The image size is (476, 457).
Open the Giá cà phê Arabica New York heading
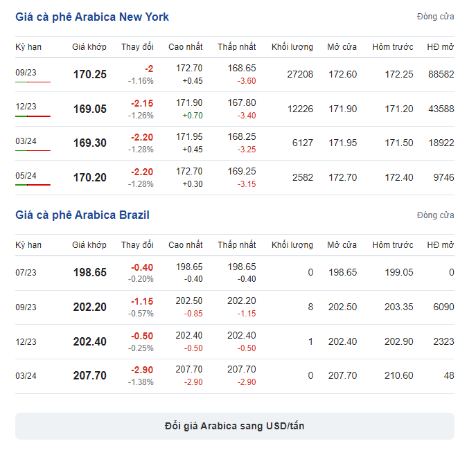[92, 17]
